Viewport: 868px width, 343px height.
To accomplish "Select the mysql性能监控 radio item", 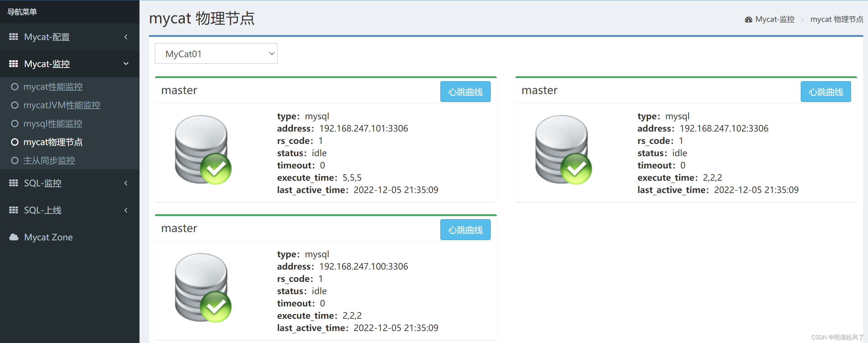I will pos(53,124).
